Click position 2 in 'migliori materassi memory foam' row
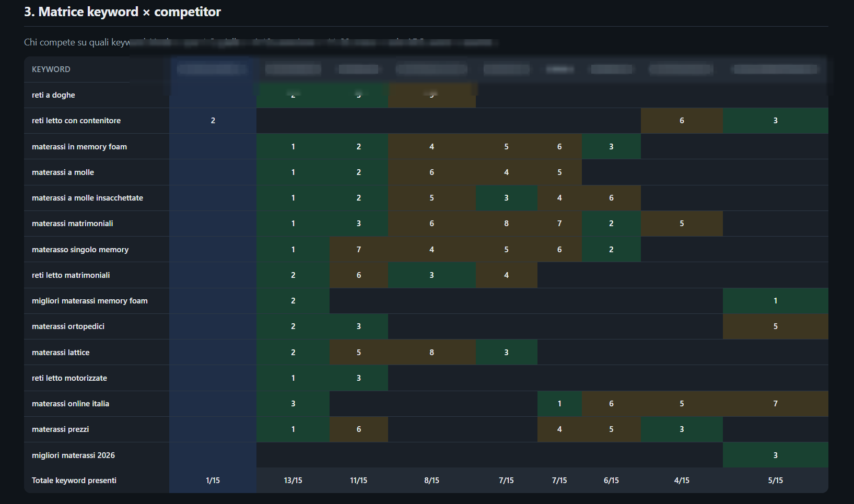 (x=293, y=301)
